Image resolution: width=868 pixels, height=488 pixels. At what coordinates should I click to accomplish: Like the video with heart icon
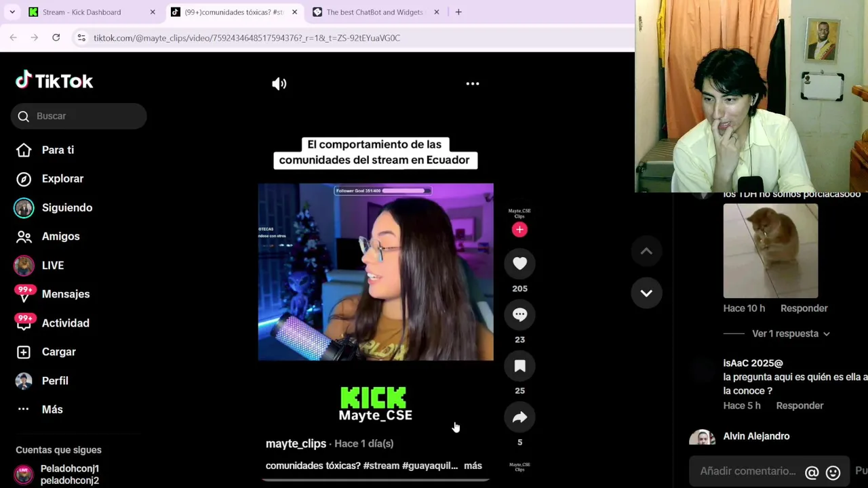tap(519, 264)
